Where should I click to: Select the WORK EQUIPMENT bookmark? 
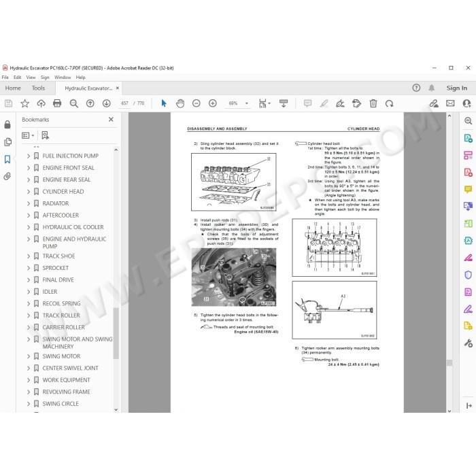(66, 380)
